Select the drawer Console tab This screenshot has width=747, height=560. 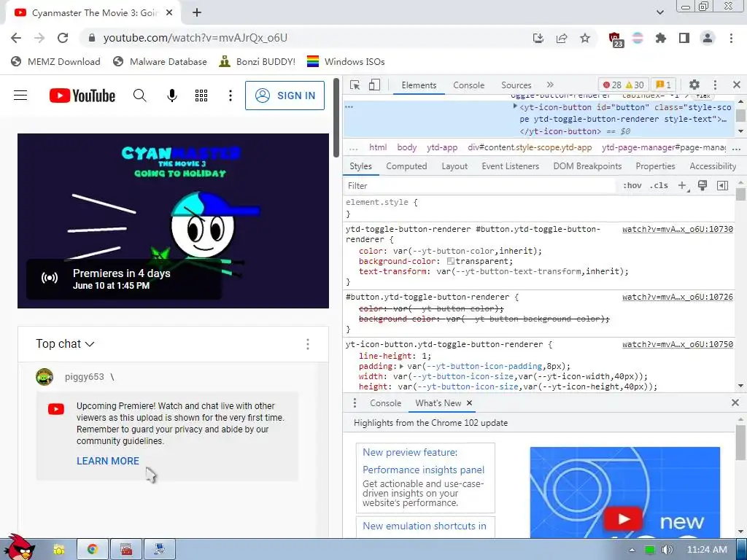coord(385,403)
